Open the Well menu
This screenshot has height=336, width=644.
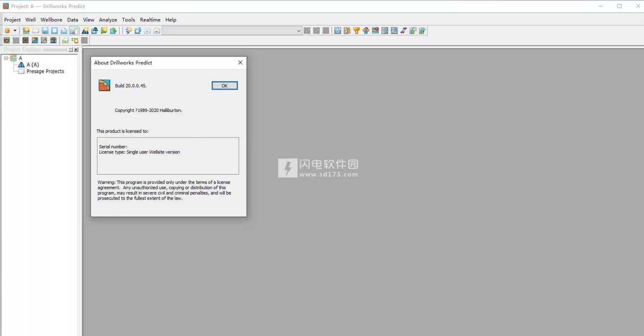30,20
